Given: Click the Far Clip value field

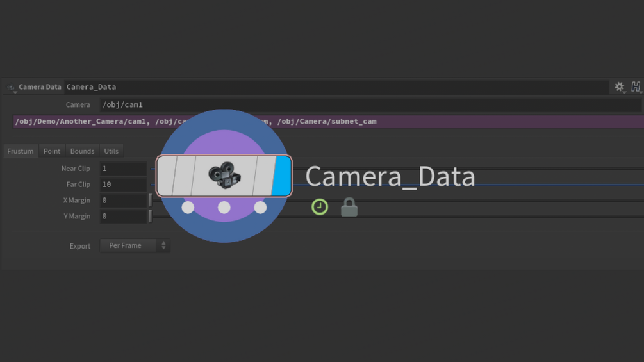Looking at the screenshot, I should coord(123,185).
